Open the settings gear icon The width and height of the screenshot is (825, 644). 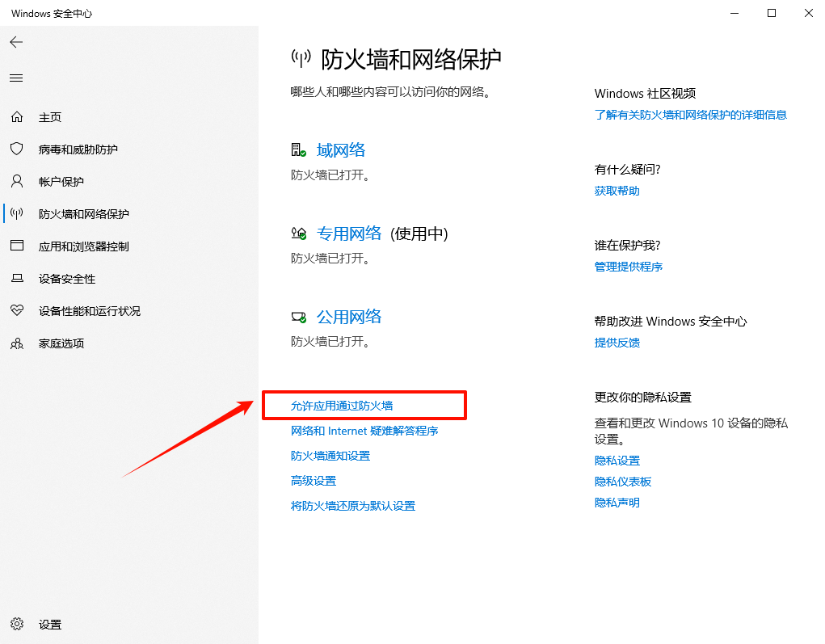pos(17,625)
